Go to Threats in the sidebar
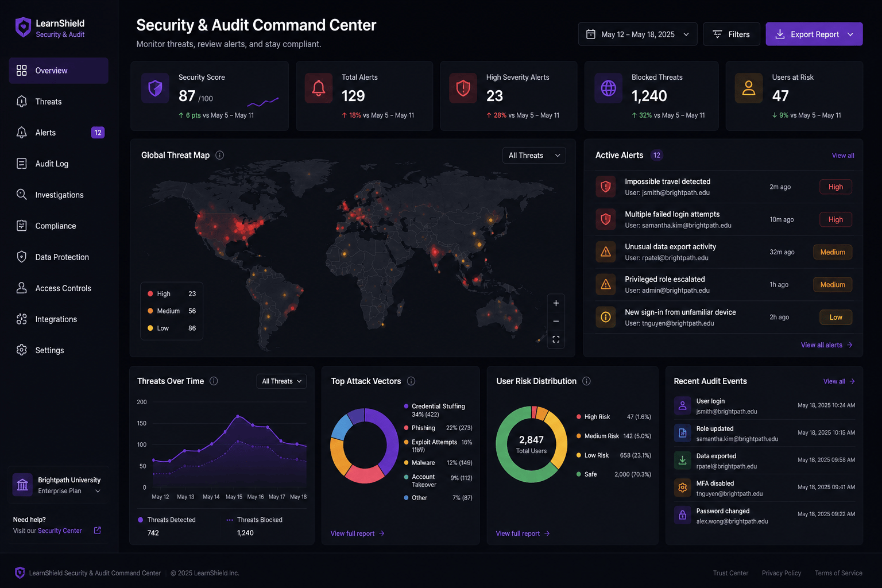 [x=59, y=102]
